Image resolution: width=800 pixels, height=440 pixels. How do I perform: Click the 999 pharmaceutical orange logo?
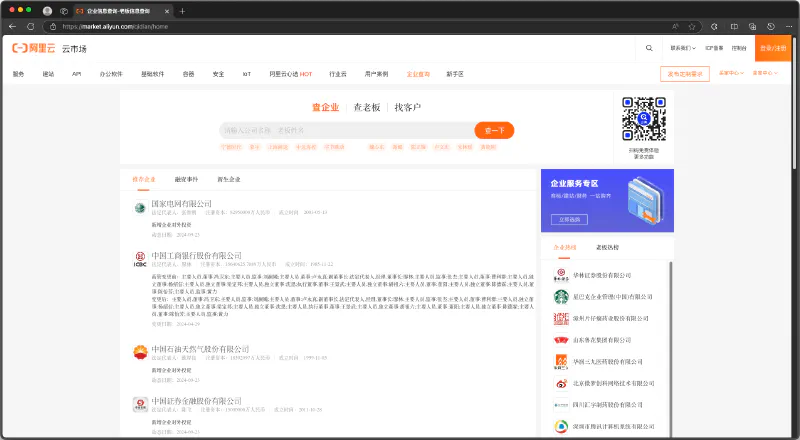(x=561, y=361)
